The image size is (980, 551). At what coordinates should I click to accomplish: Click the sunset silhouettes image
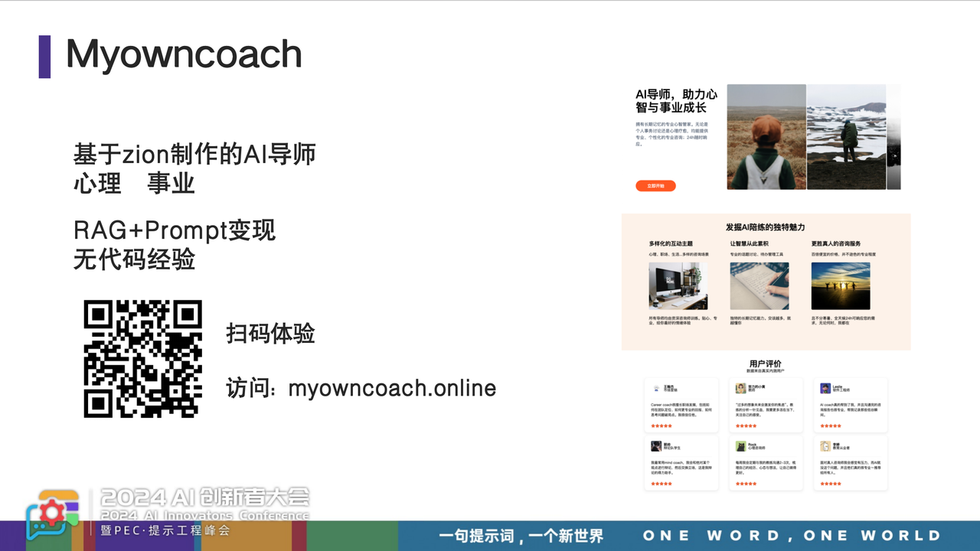841,286
